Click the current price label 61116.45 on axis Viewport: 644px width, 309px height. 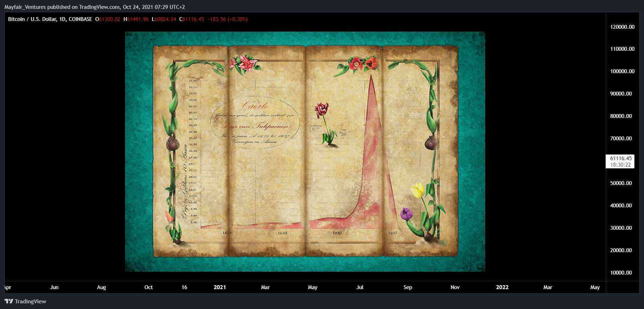point(621,158)
